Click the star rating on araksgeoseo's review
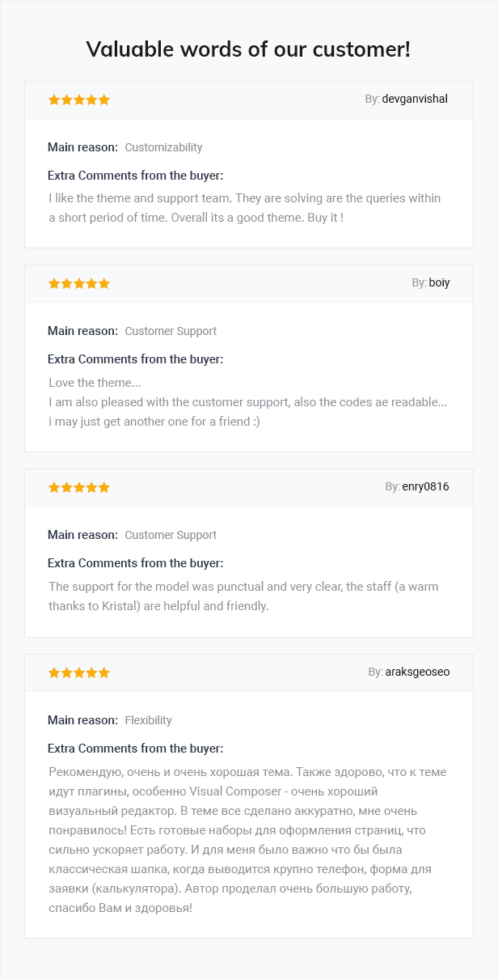 click(x=79, y=672)
